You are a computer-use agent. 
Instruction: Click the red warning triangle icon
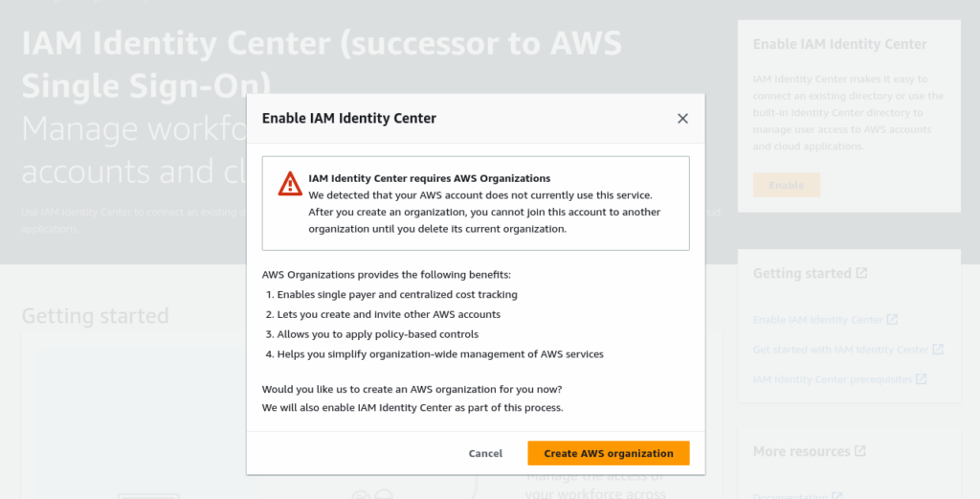click(290, 184)
